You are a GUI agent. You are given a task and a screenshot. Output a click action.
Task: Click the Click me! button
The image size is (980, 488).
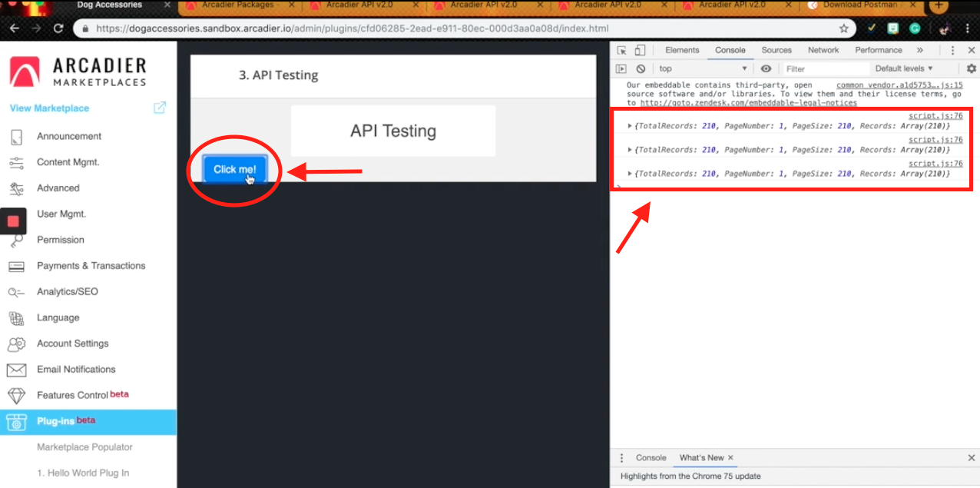click(235, 169)
